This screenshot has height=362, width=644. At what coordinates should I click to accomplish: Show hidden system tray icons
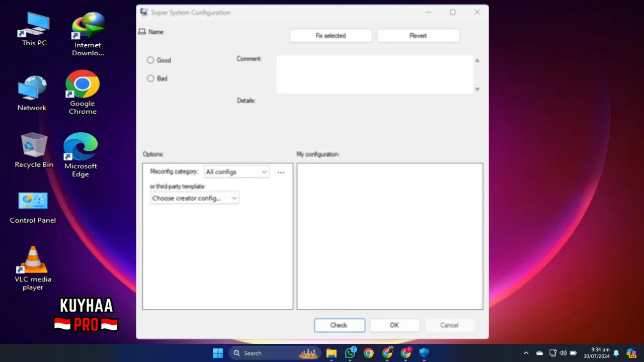(526, 353)
